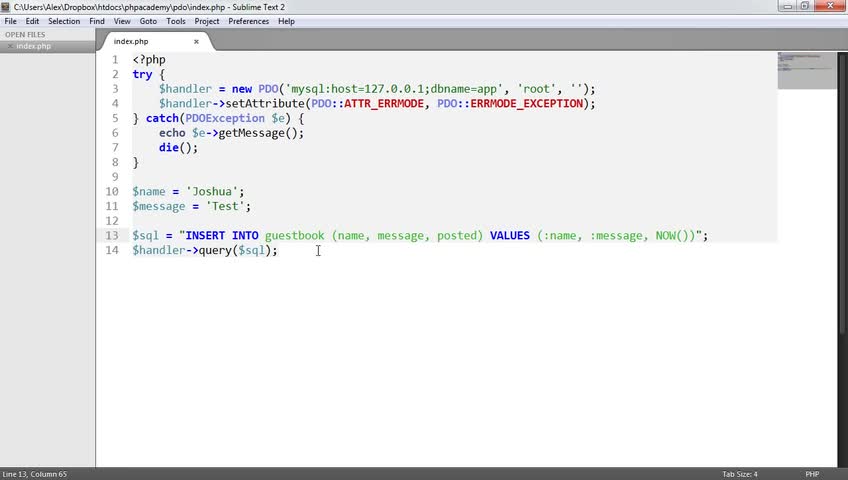
Task: Click the catch keyword on line 5
Action: pos(162,118)
